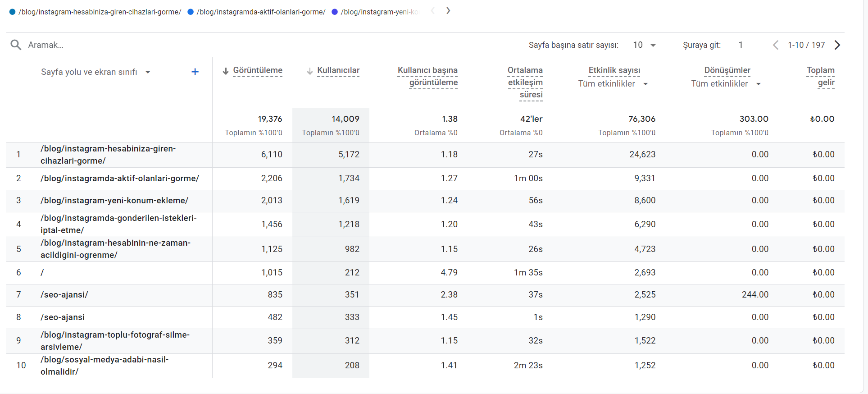Click the total views value 19,376

click(x=270, y=119)
